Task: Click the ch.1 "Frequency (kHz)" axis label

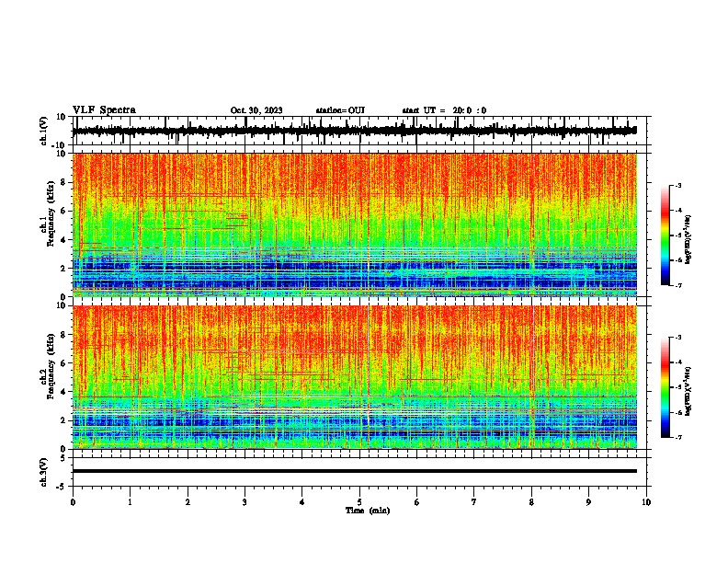Action: 51,214
